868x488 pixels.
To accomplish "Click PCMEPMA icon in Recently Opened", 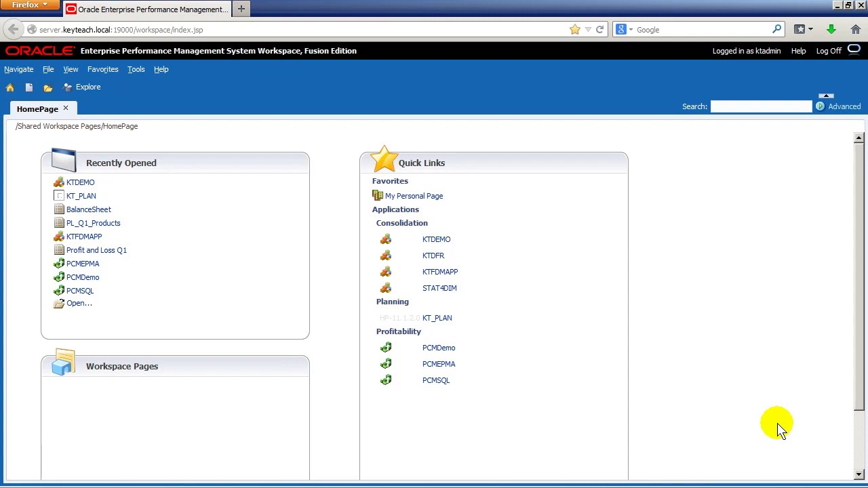I will point(59,264).
